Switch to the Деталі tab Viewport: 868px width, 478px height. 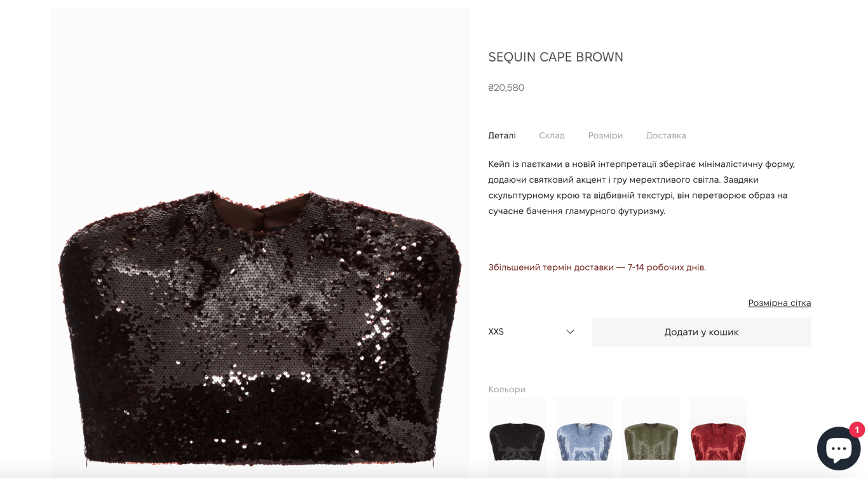(x=502, y=135)
